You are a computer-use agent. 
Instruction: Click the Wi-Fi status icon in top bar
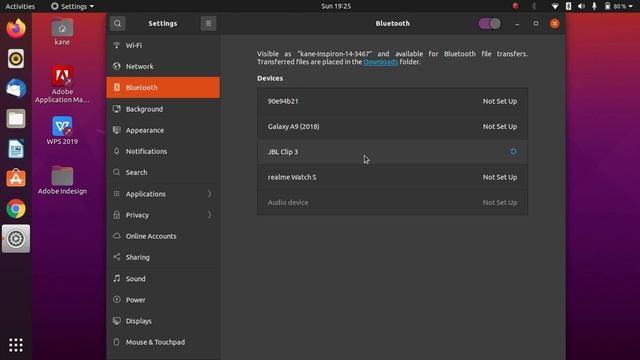[x=555, y=6]
